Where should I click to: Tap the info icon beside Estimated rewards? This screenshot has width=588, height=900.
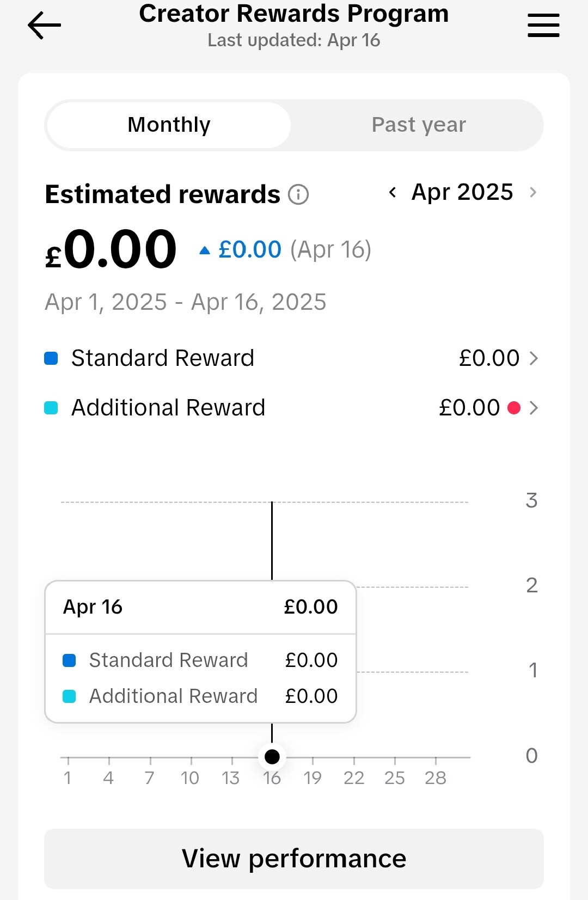(x=298, y=194)
